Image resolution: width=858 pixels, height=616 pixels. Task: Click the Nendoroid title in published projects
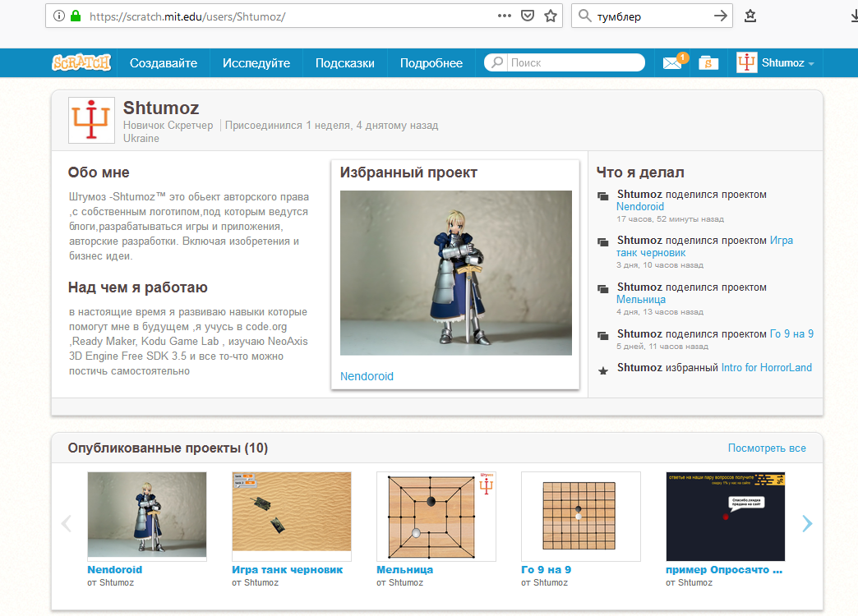tap(115, 569)
